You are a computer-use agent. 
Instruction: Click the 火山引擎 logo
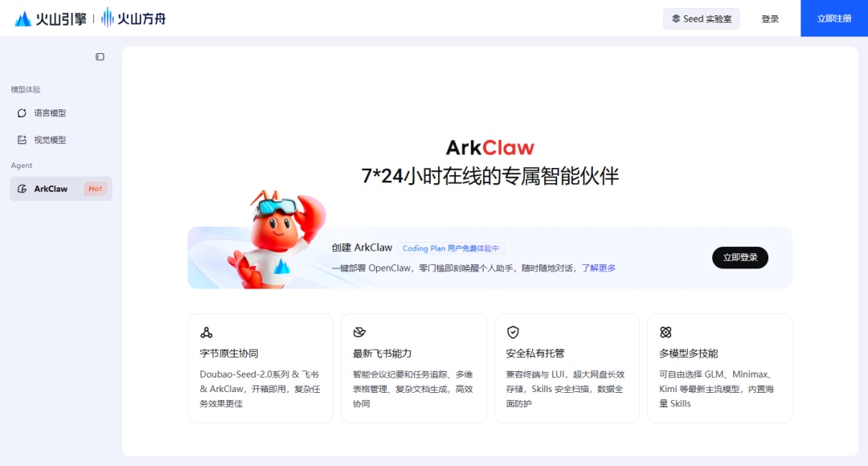(51, 18)
